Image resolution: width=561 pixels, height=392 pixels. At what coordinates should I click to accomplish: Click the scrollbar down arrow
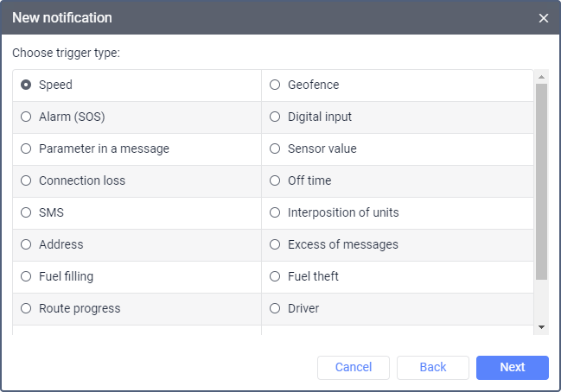point(542,327)
